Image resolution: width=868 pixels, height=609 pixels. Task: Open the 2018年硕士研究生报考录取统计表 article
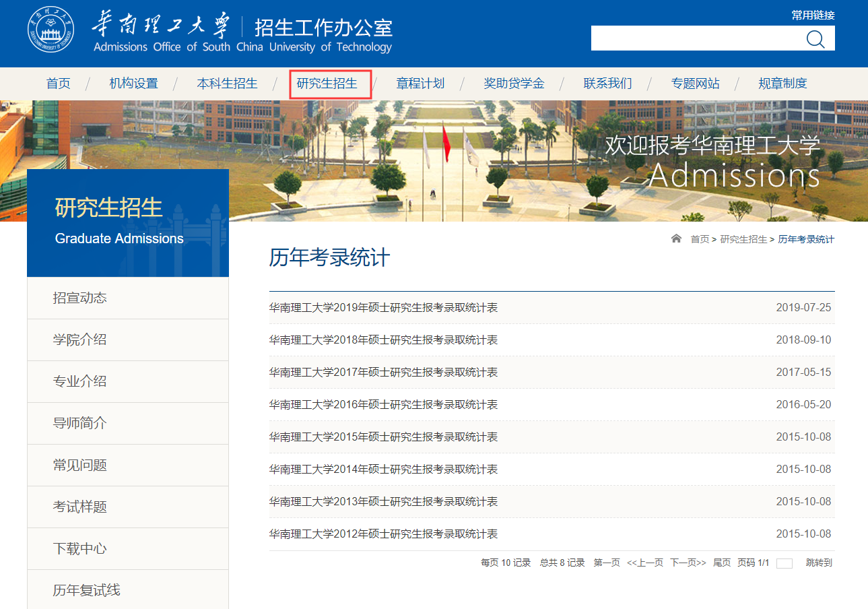pos(383,340)
